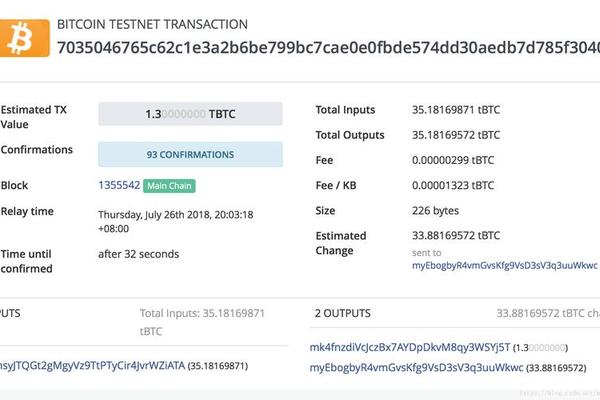Viewport: 600px width, 400px height.
Task: Click the 93 Confirmations box
Action: pyautogui.click(x=190, y=154)
